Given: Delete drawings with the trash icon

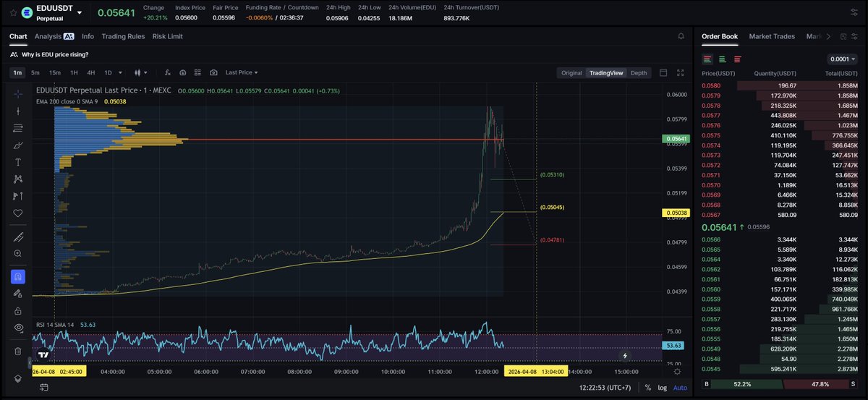Looking at the screenshot, I should pyautogui.click(x=18, y=352).
